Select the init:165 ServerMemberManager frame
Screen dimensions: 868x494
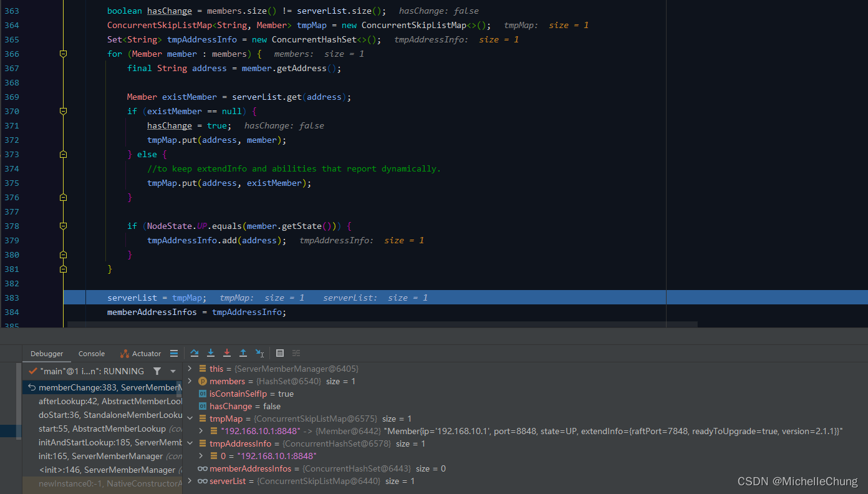[103, 456]
